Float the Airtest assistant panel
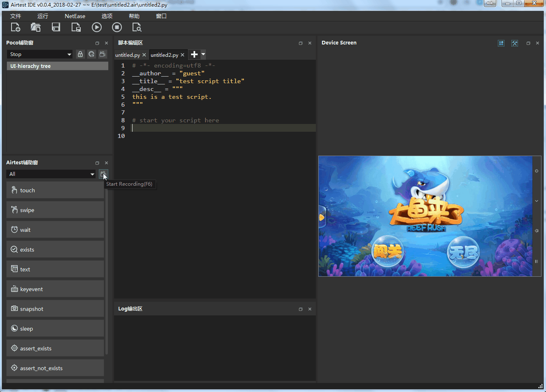 click(97, 163)
